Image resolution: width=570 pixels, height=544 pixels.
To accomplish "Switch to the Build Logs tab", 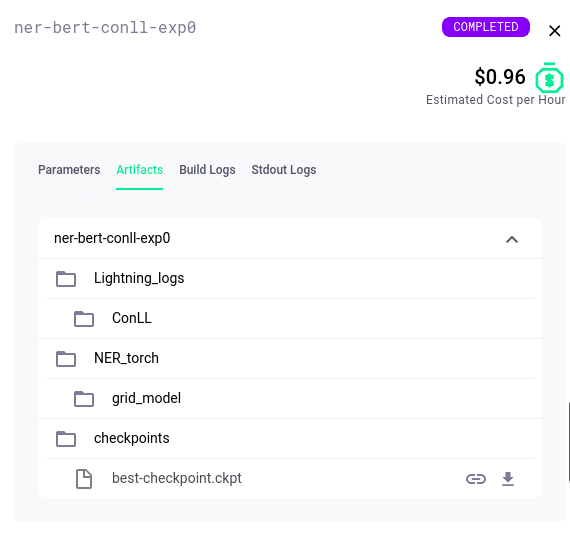I will pyautogui.click(x=207, y=170).
